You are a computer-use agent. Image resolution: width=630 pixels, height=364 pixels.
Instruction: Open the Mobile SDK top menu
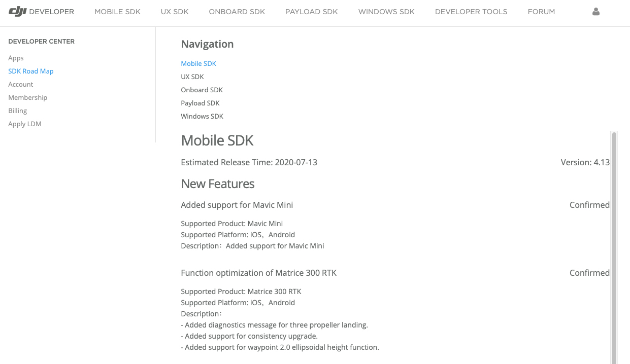pos(117,12)
